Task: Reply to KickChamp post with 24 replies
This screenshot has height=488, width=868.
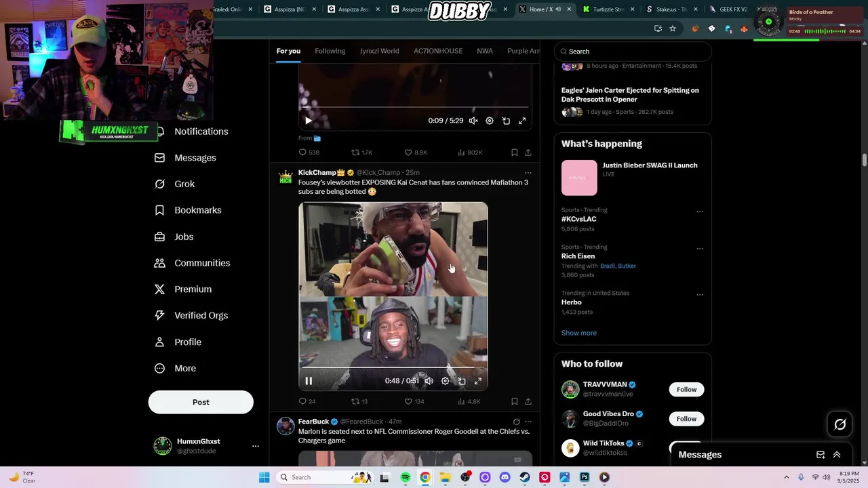Action: 307,401
